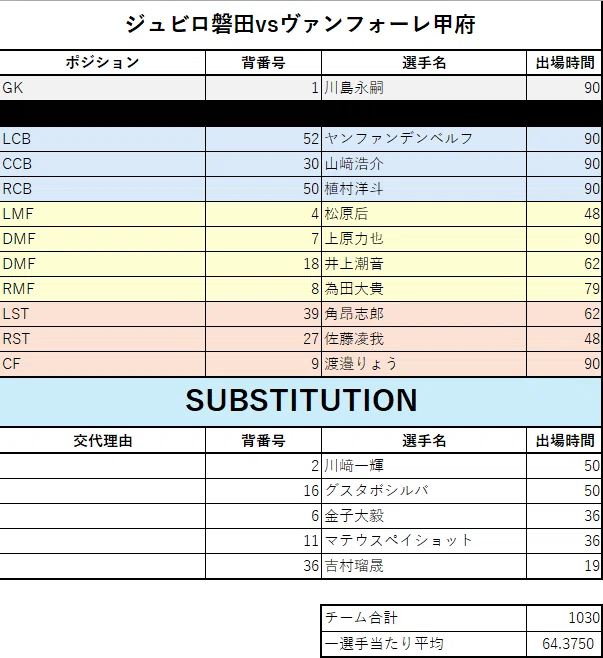Select the jersey number 30 cell

tap(264, 164)
